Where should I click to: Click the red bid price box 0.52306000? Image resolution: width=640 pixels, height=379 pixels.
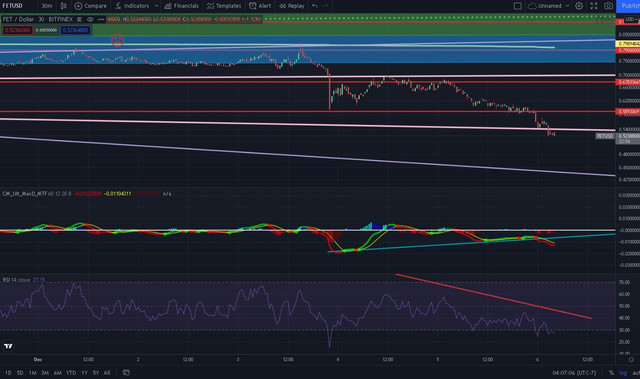click(17, 30)
